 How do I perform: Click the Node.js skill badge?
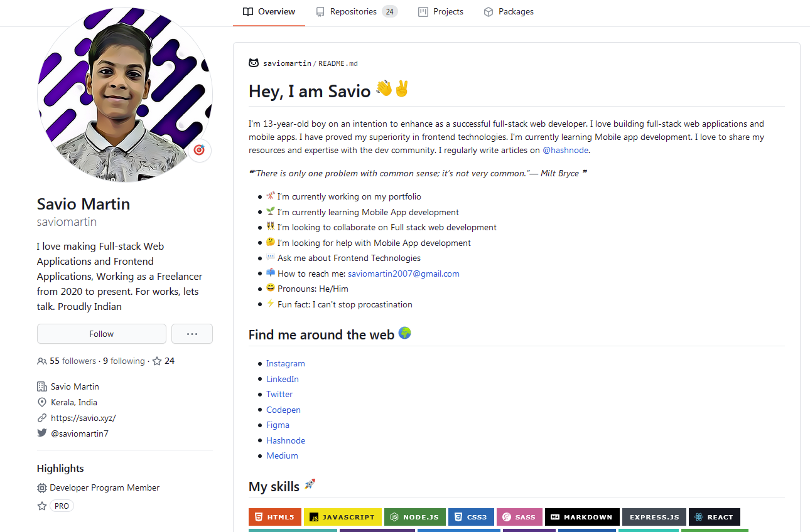click(415, 517)
